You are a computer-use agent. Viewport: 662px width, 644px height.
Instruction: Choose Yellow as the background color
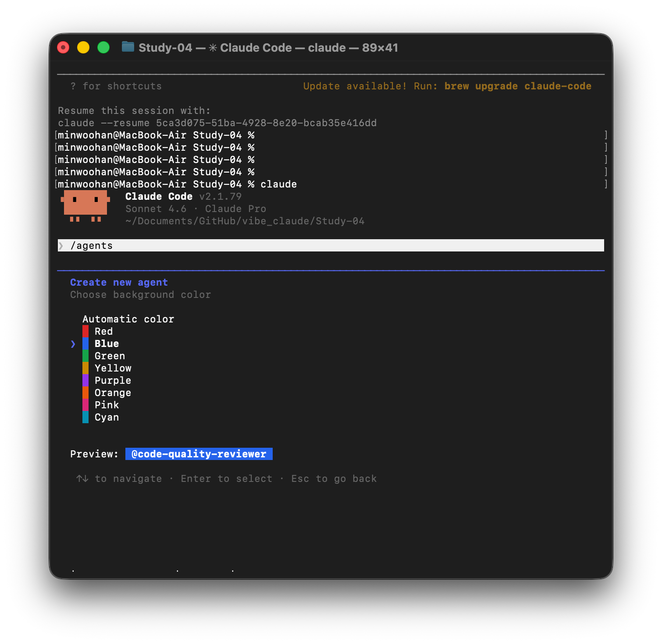click(113, 368)
